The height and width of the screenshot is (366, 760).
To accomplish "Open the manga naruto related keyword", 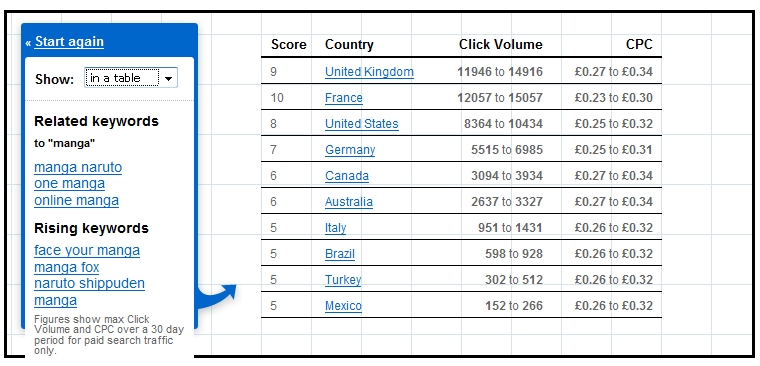I will click(78, 167).
